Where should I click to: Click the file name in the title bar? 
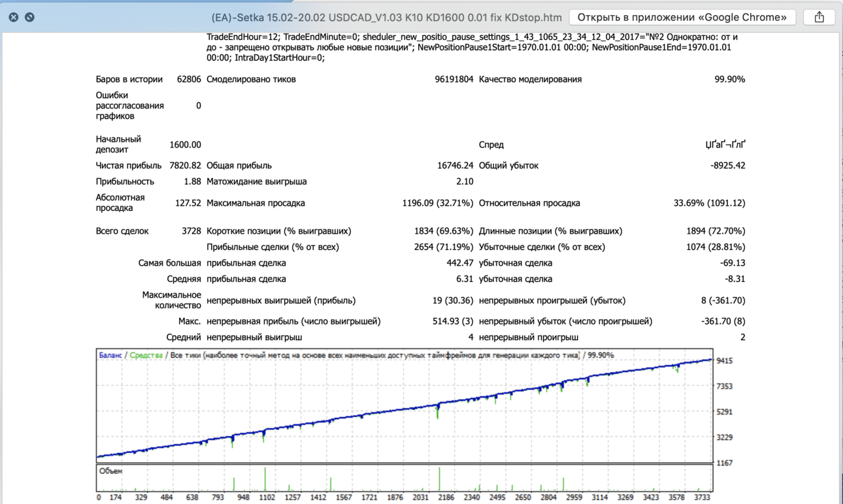[x=386, y=18]
